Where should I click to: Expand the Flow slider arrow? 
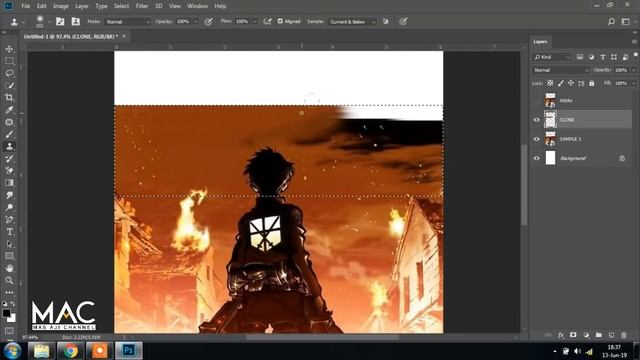[255, 22]
